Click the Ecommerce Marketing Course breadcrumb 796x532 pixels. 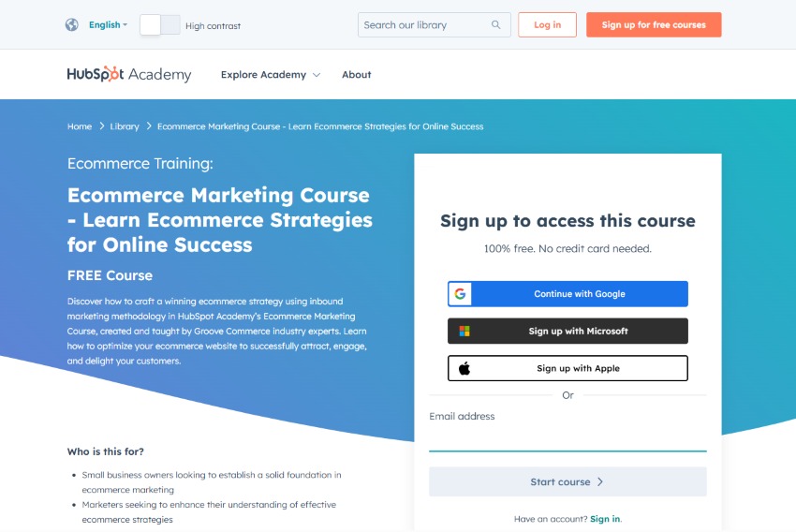click(x=320, y=126)
